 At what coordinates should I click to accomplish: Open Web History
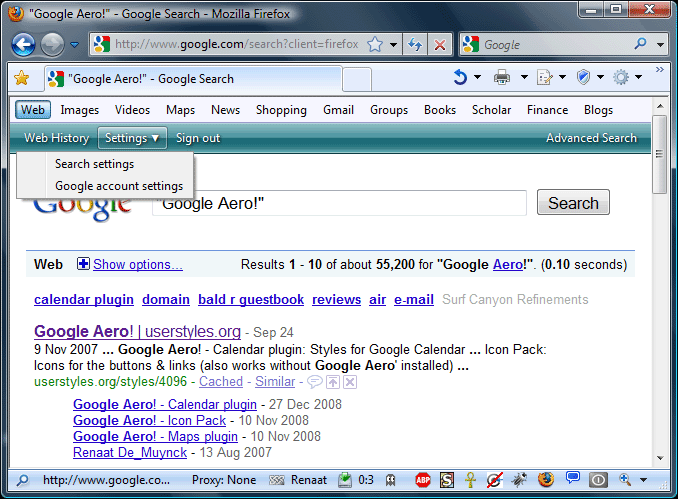coord(57,138)
